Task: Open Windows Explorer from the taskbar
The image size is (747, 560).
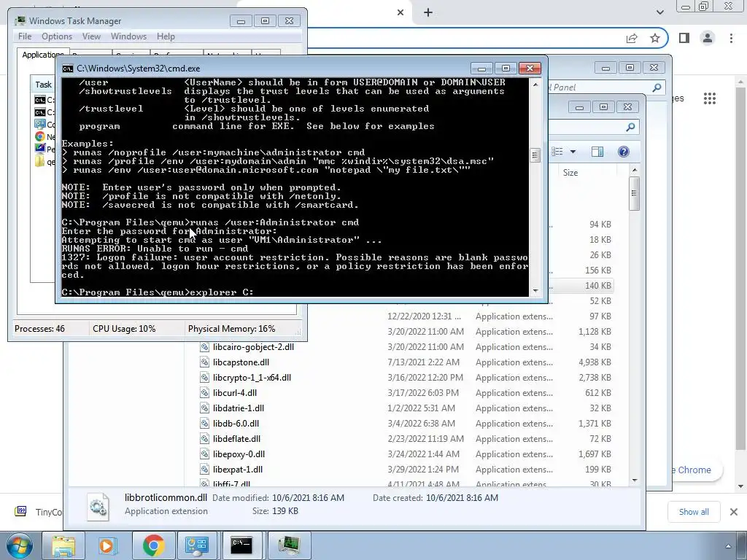Action: (x=63, y=545)
